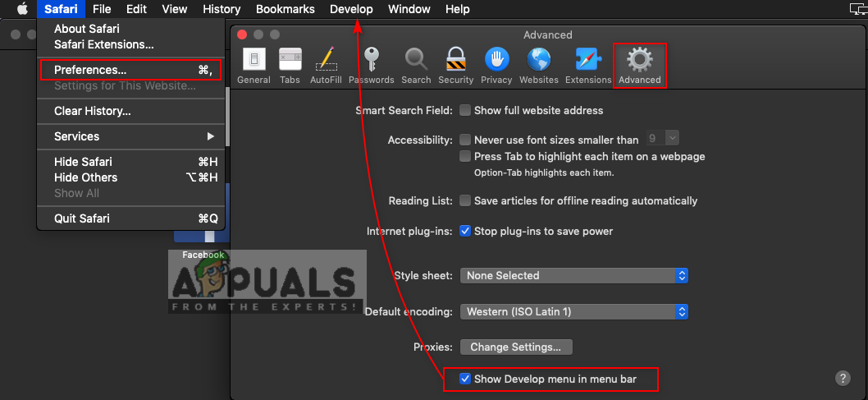This screenshot has width=868, height=400.
Task: Choose Hide Others menu item
Action: click(x=131, y=177)
